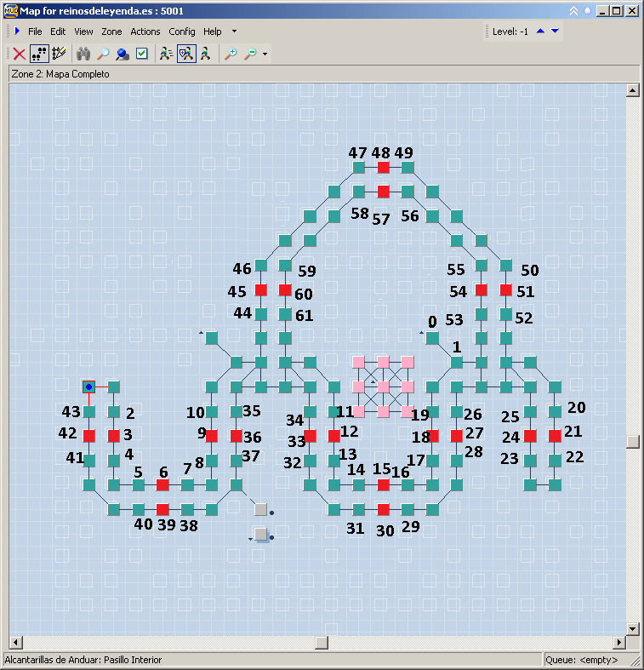Open the Zone menu
This screenshot has height=670, width=644.
pyautogui.click(x=111, y=31)
